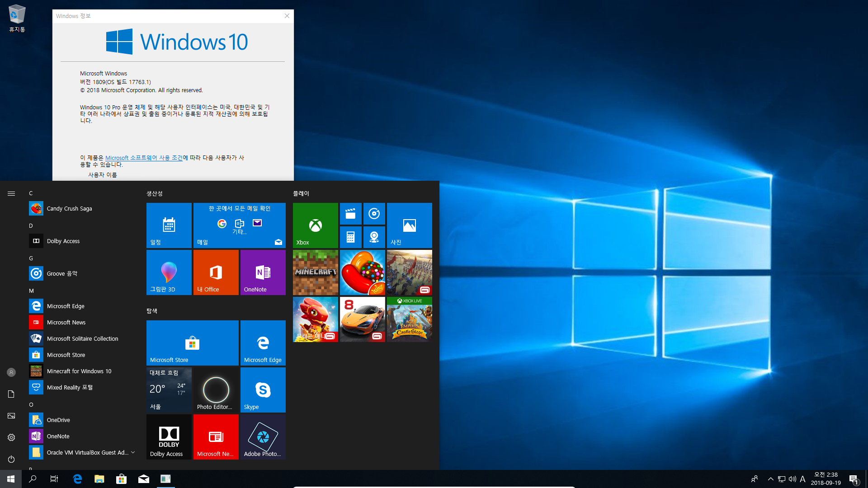
Task: Toggle the IME input mode A indicator
Action: 802,479
